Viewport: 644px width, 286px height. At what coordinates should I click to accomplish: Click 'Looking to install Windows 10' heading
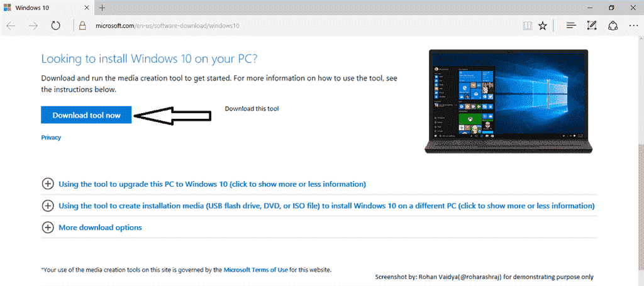pyautogui.click(x=149, y=58)
